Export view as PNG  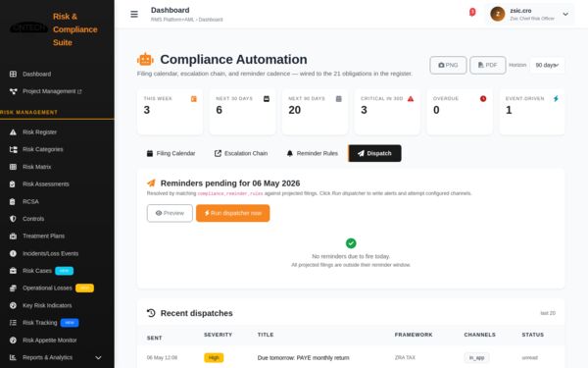[x=448, y=65]
